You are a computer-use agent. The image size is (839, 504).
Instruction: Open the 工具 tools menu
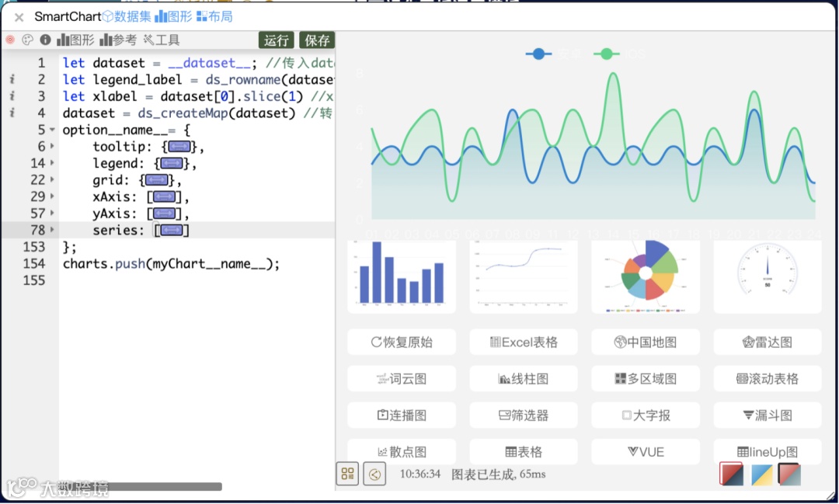pyautogui.click(x=162, y=40)
